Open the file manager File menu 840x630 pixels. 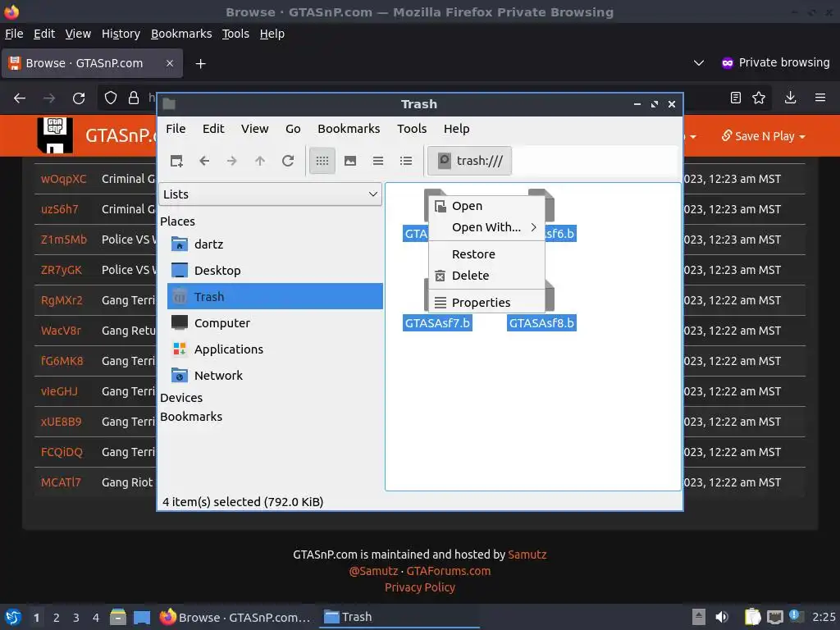pyautogui.click(x=176, y=129)
